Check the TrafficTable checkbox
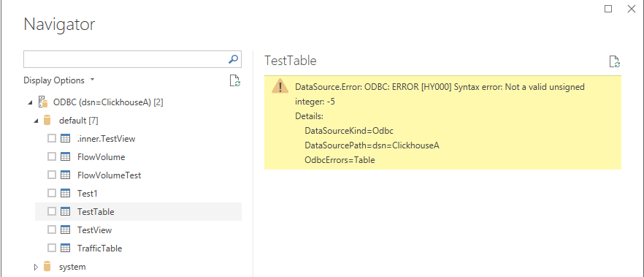Viewport: 644px width, 277px height. click(x=52, y=248)
